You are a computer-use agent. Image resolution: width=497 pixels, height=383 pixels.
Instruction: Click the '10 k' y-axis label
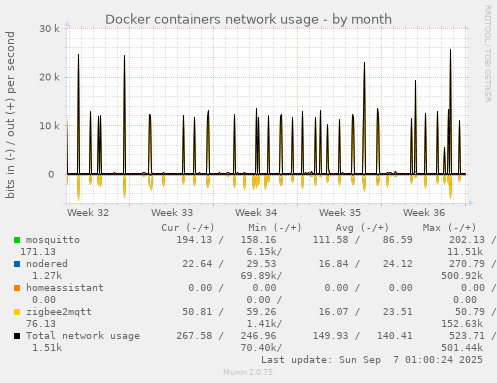point(49,126)
